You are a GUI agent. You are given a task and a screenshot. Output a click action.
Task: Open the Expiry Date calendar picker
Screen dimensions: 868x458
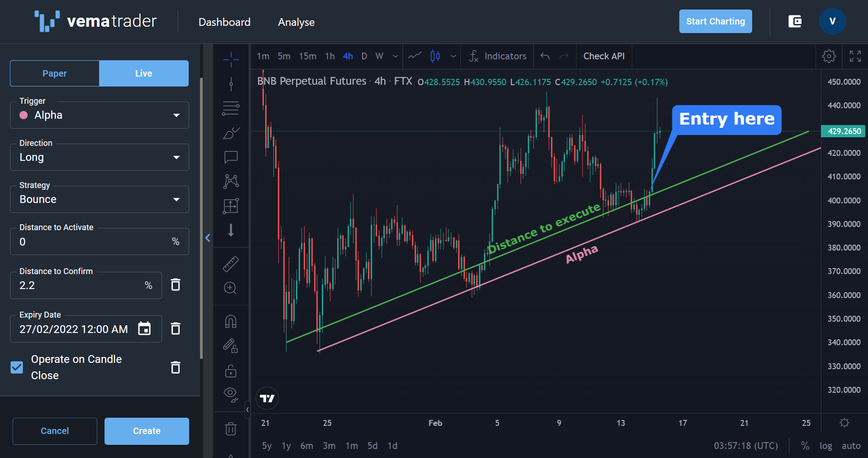coord(144,328)
